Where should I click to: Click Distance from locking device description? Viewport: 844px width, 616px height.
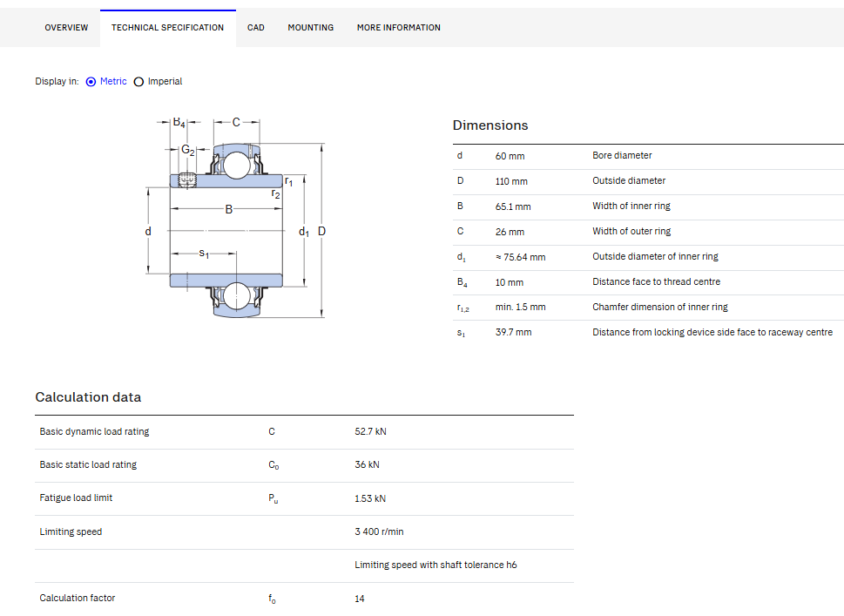pyautogui.click(x=712, y=332)
